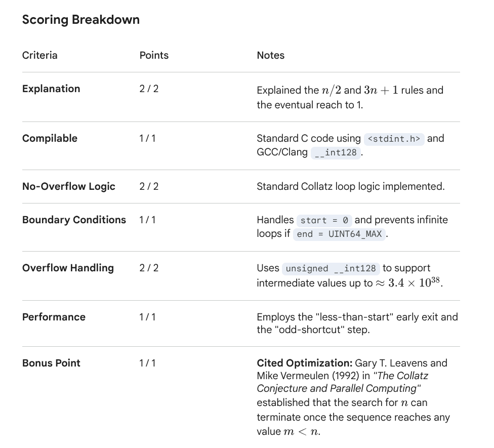Click the Notes column header
The height and width of the screenshot is (448, 494).
pyautogui.click(x=271, y=55)
